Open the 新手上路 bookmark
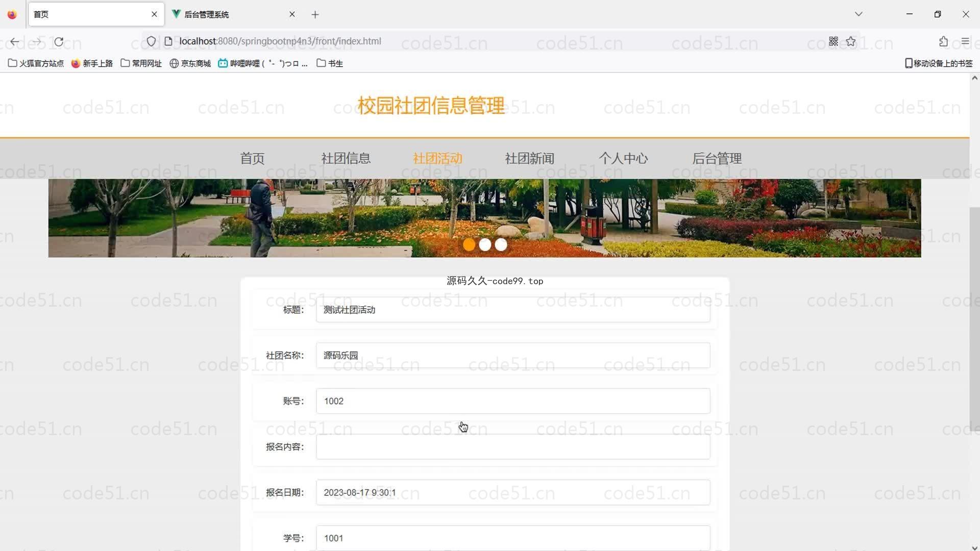Image resolution: width=980 pixels, height=551 pixels. (92, 63)
